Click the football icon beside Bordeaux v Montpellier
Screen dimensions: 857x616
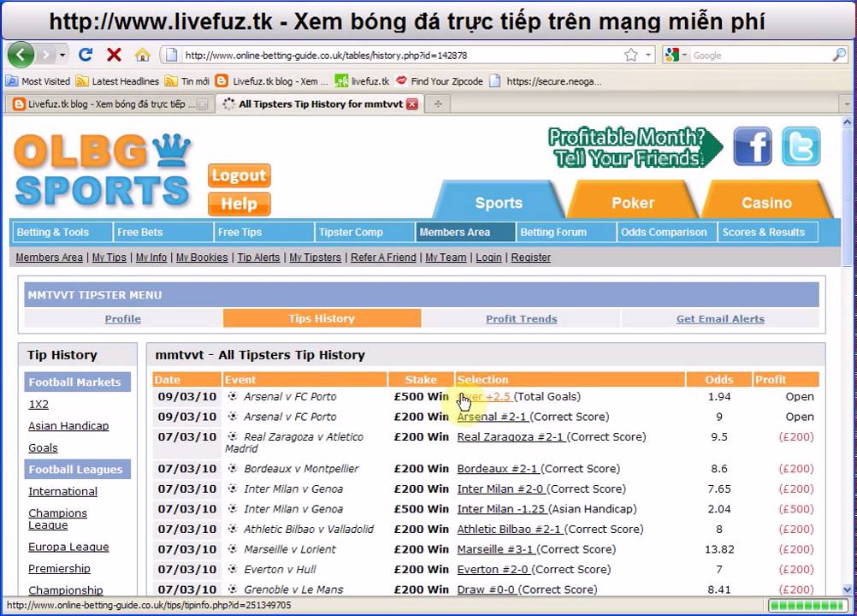[233, 468]
